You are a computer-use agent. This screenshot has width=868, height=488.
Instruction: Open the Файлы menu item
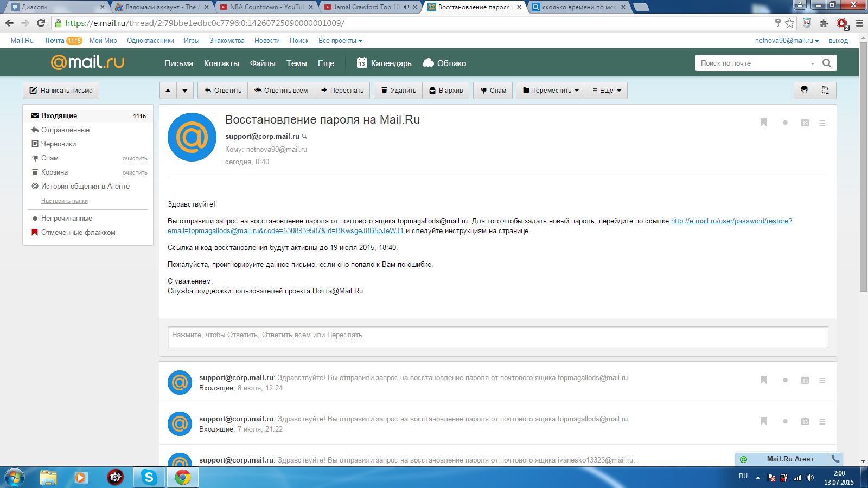coord(263,63)
